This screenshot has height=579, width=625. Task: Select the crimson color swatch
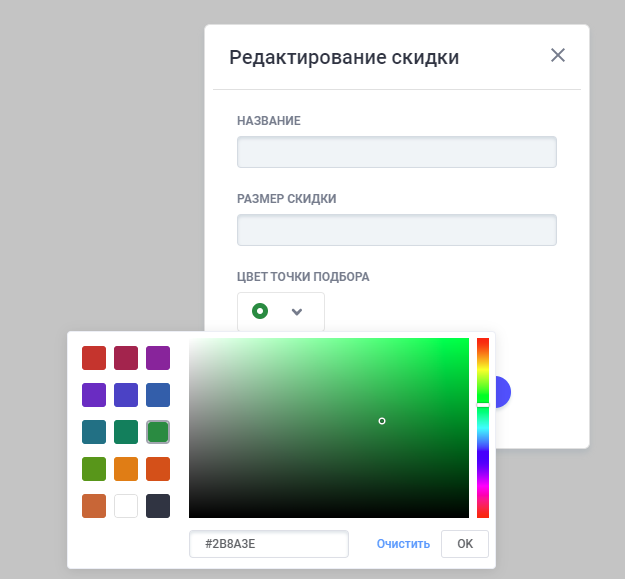tap(126, 358)
